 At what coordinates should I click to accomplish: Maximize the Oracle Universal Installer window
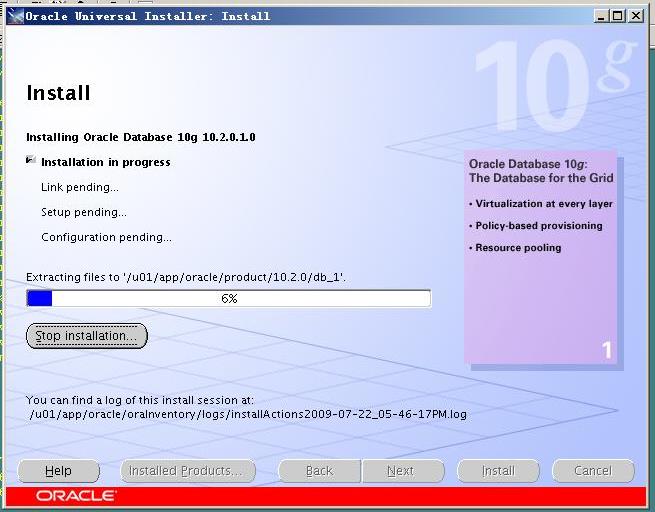click(x=617, y=16)
